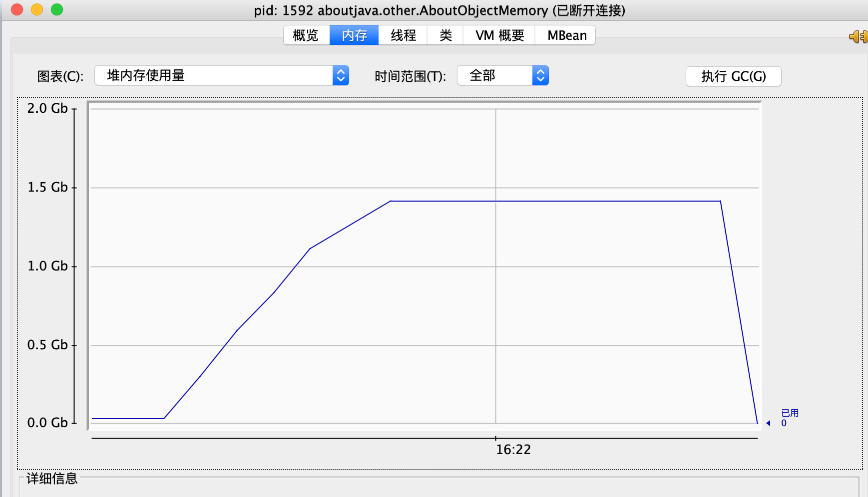Switch to the 线程 tab
The image size is (868, 497).
403,35
